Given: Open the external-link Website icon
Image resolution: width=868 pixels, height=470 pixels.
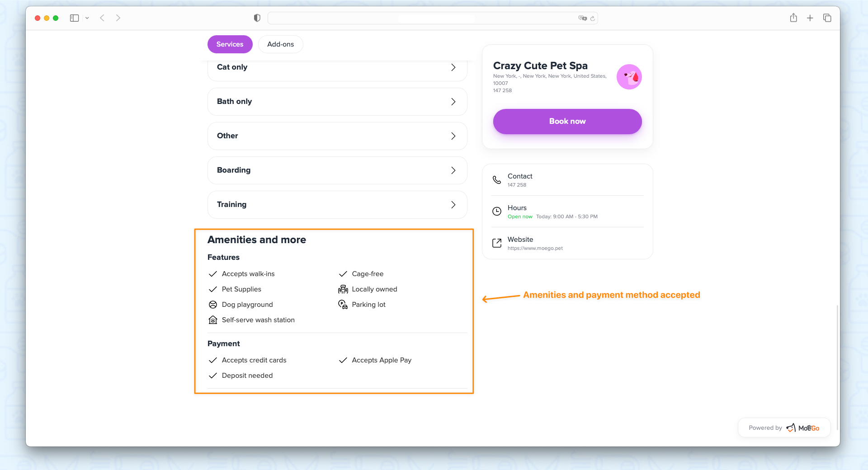Looking at the screenshot, I should [x=497, y=243].
